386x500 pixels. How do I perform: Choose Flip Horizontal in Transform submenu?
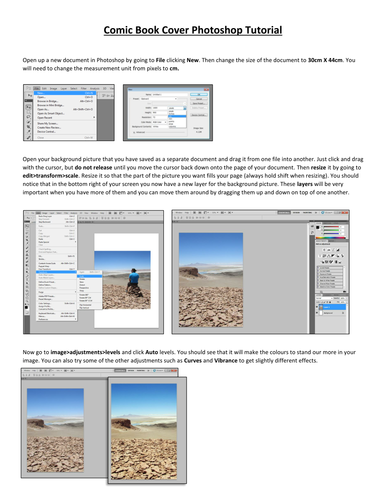(x=89, y=305)
